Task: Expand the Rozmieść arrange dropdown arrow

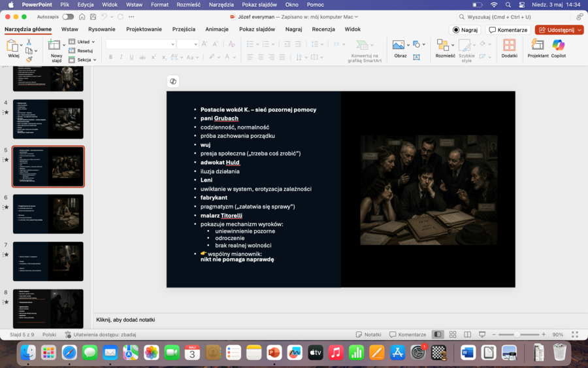Action: [453, 44]
